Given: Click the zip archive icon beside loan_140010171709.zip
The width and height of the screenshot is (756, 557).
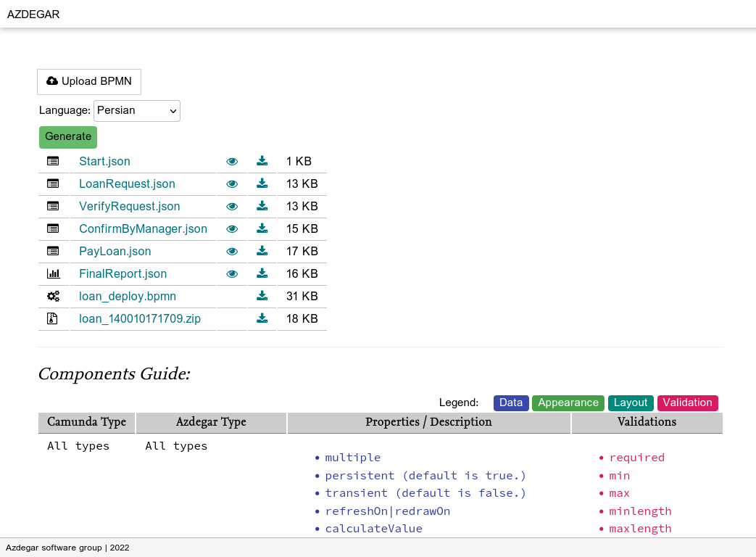Looking at the screenshot, I should tap(52, 319).
